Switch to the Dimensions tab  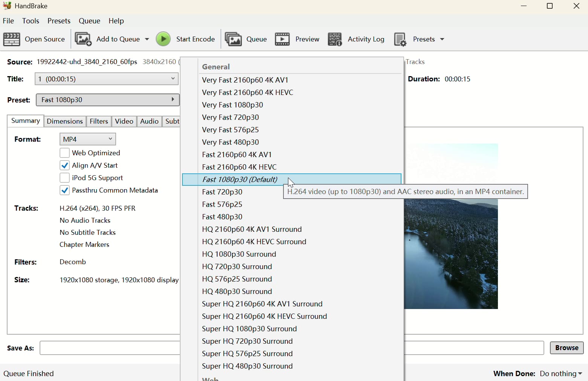click(x=64, y=121)
